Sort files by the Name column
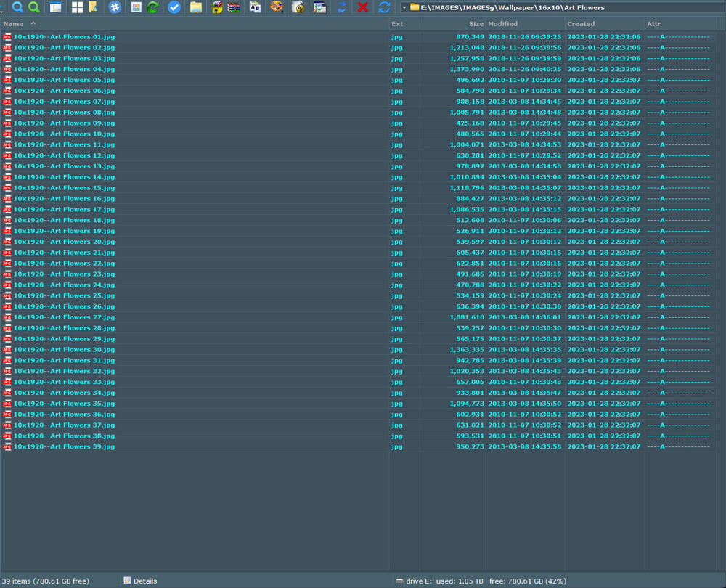 (13, 24)
